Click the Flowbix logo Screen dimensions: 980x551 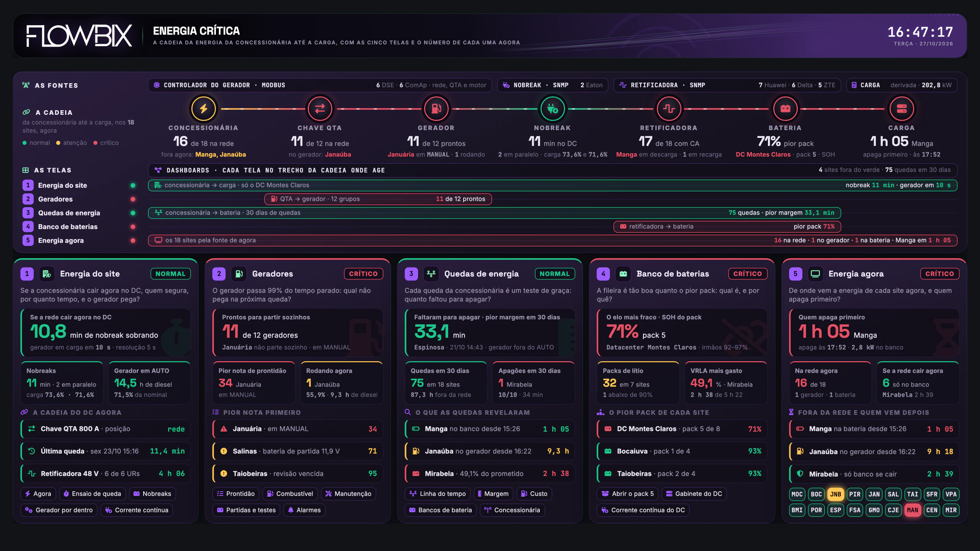pos(79,36)
